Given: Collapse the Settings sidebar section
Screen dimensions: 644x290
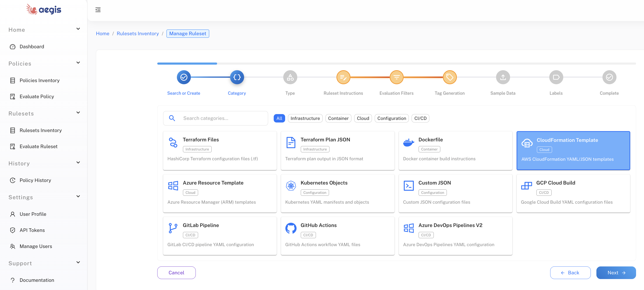Looking at the screenshot, I should coord(78,196).
